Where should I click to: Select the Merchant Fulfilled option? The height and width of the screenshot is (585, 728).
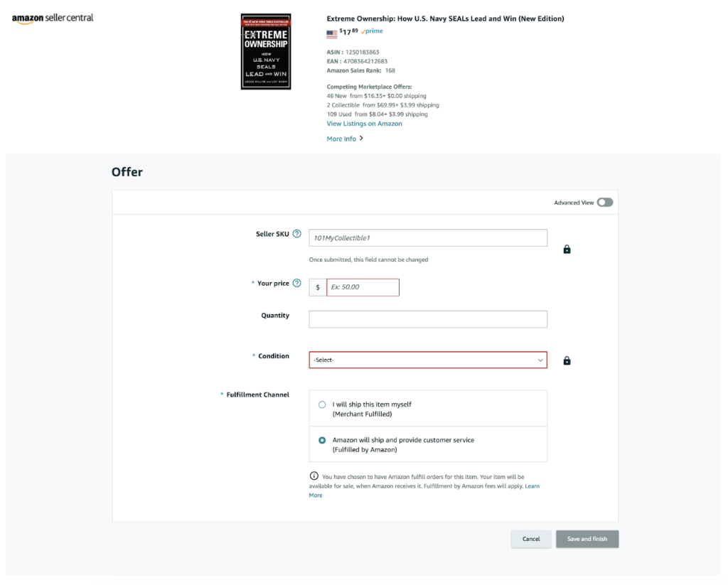pos(322,403)
